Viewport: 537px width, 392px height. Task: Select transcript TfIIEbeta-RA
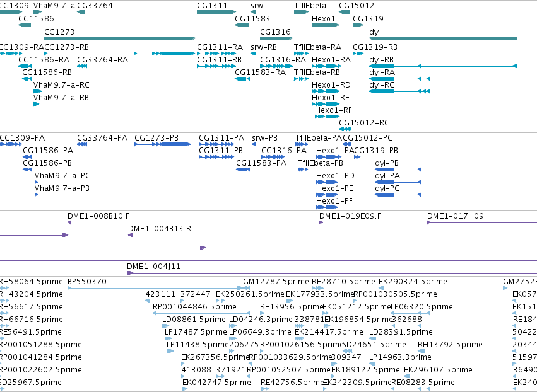(x=302, y=54)
